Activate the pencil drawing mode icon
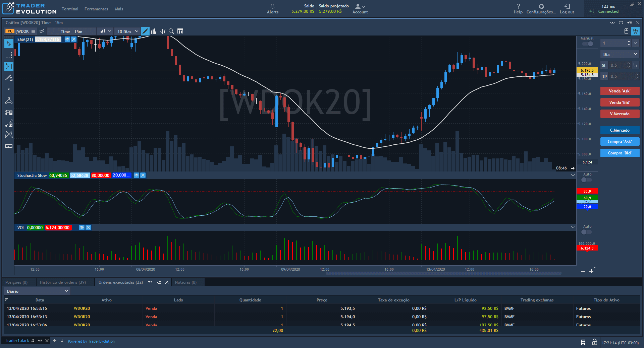The height and width of the screenshot is (348, 644). 145,31
